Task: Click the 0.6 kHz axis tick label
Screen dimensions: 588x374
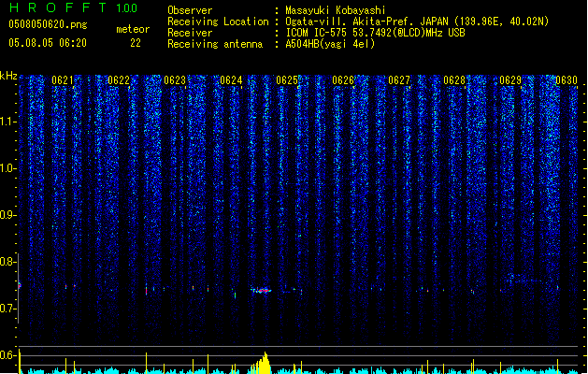Action: tap(7, 355)
